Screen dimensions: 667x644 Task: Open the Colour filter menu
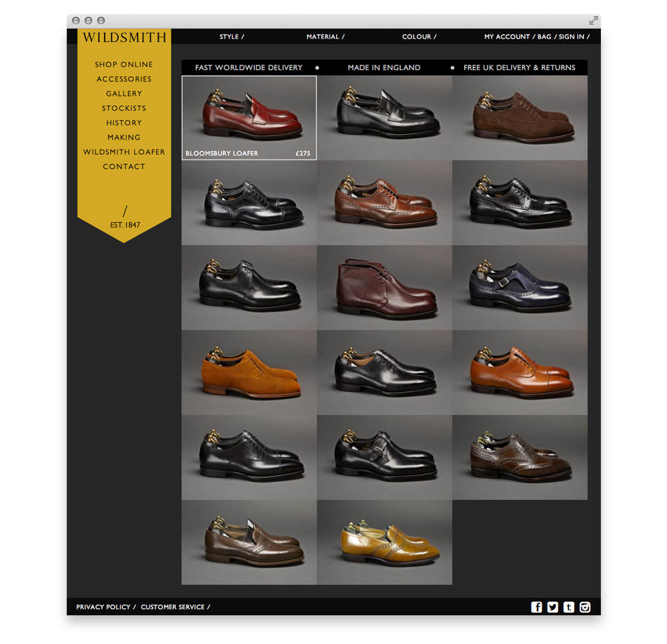click(419, 37)
